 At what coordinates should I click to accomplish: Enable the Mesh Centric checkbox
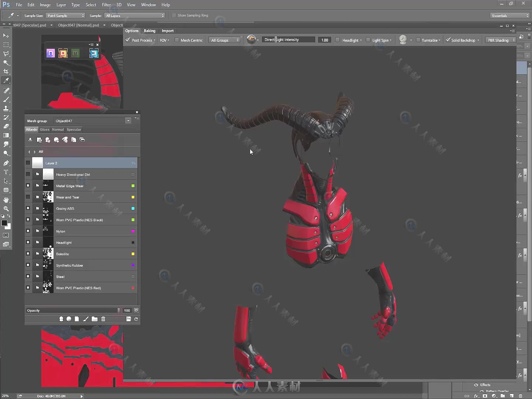pyautogui.click(x=177, y=40)
